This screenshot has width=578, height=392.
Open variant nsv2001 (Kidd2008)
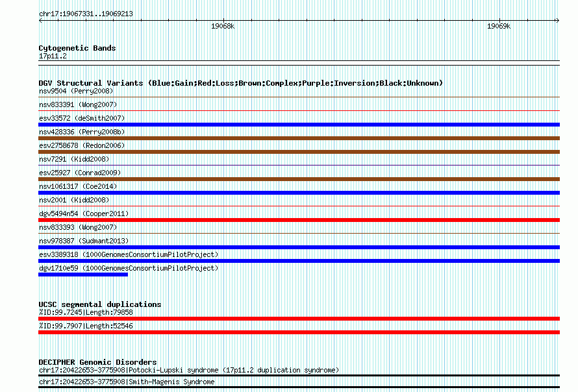pyautogui.click(x=74, y=200)
